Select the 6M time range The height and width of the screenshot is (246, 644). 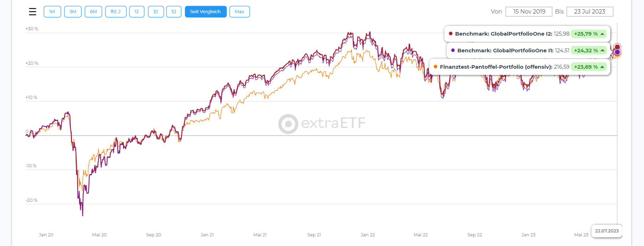coord(93,12)
